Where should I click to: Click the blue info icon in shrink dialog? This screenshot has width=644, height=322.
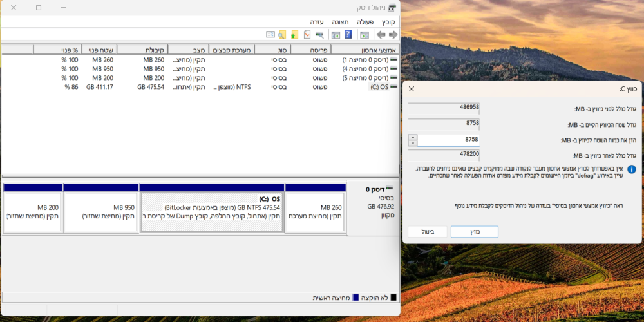coord(632,169)
